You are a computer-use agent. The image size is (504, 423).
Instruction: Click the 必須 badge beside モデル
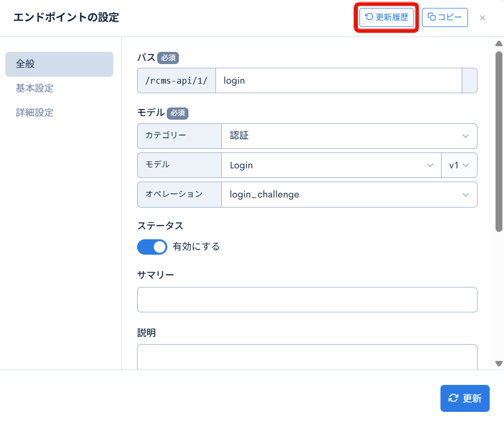coord(177,113)
